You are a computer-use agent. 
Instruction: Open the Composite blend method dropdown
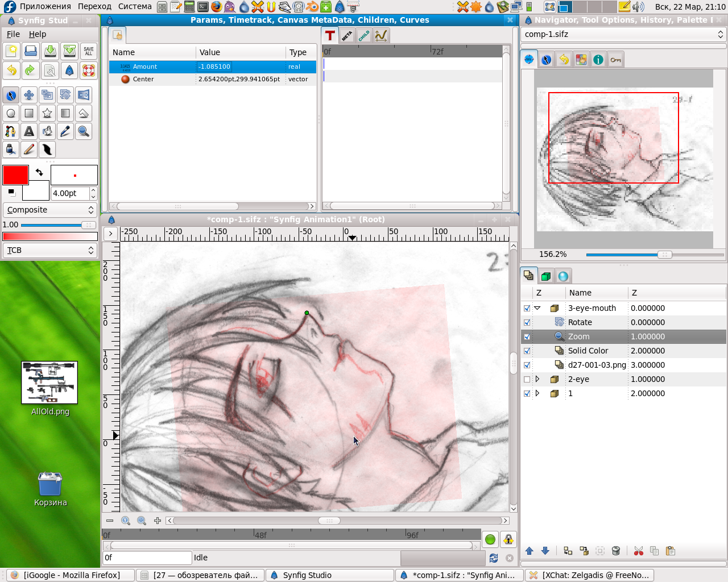tap(50, 210)
